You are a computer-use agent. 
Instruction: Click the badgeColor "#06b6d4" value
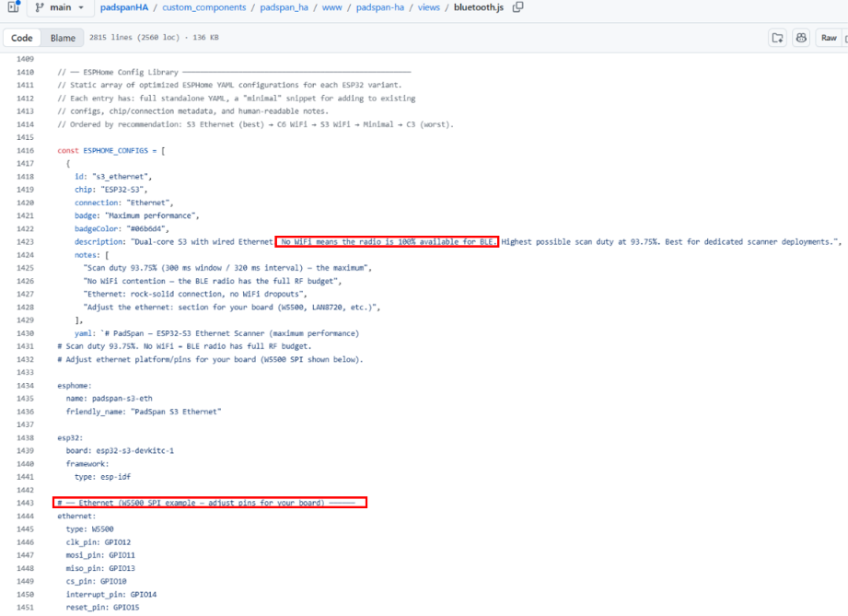tap(147, 228)
